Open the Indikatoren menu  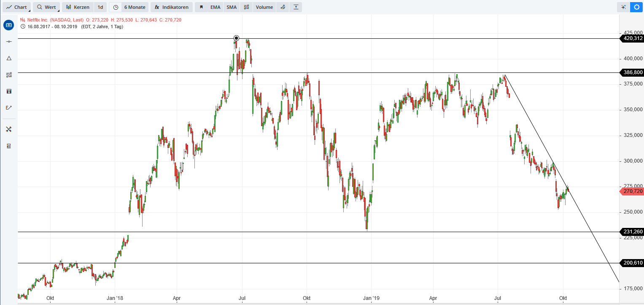(x=171, y=7)
